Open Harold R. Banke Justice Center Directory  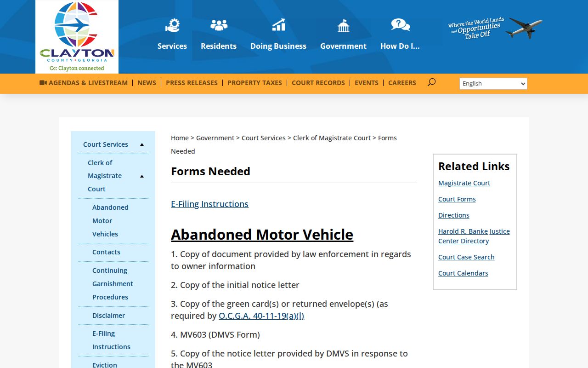click(x=474, y=236)
